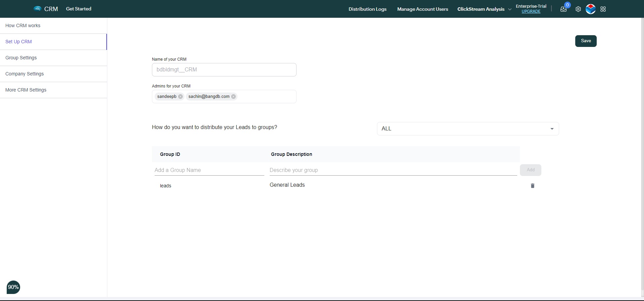Expand ClickStream Analysis dropdown chevron
Viewport: 644px width, 301px height.
[510, 9]
